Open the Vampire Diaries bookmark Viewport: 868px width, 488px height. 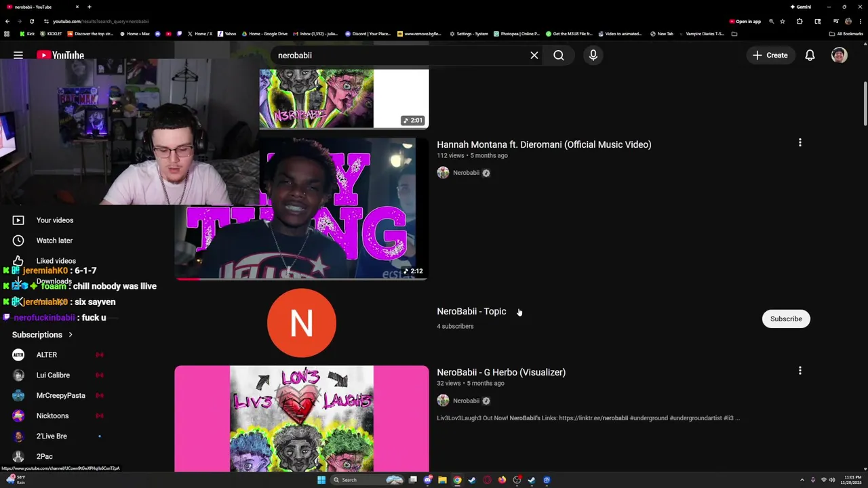click(701, 34)
